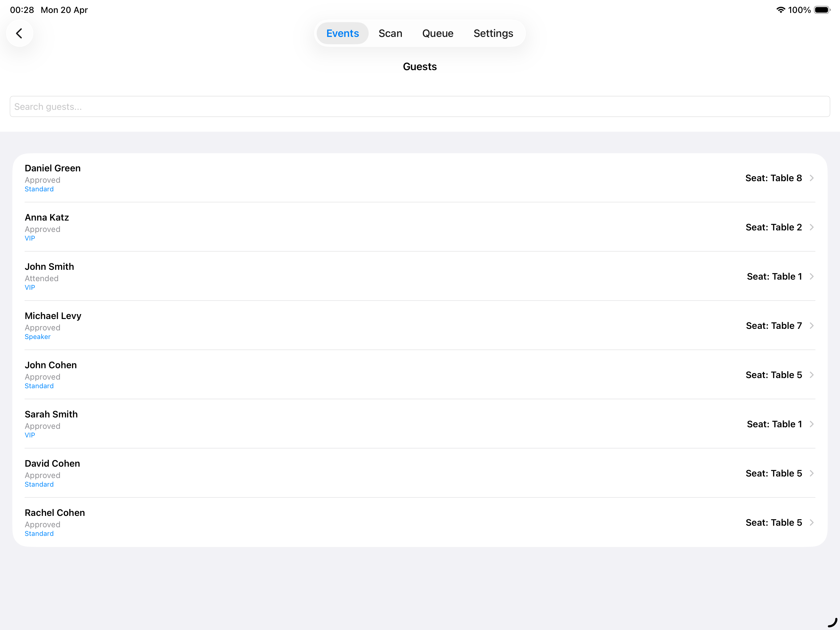Tap the Wi-Fi status icon
The height and width of the screenshot is (630, 840).
780,10
